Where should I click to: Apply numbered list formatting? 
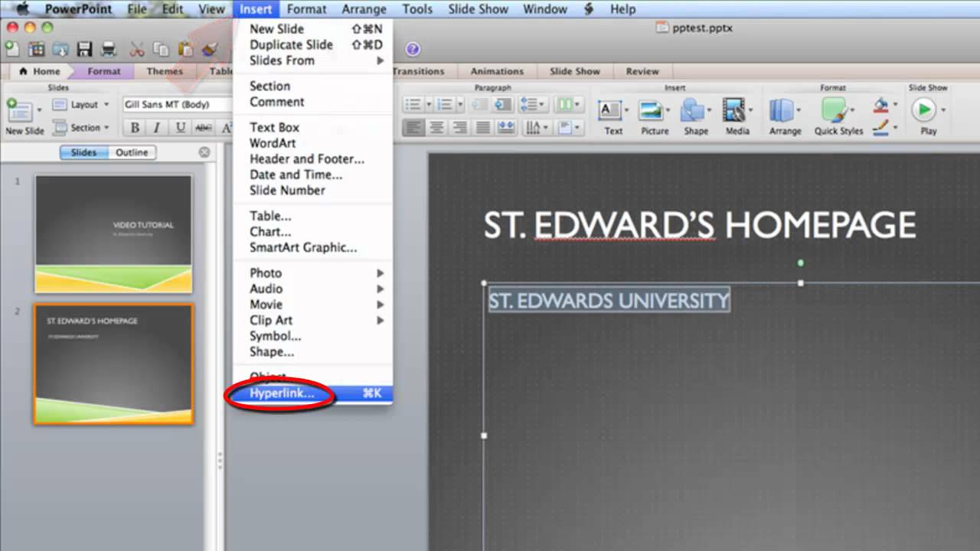[445, 105]
